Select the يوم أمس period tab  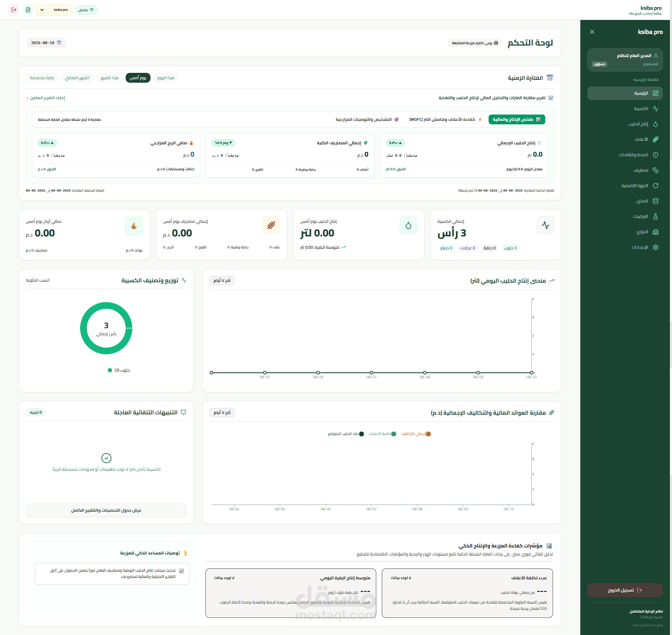(138, 78)
